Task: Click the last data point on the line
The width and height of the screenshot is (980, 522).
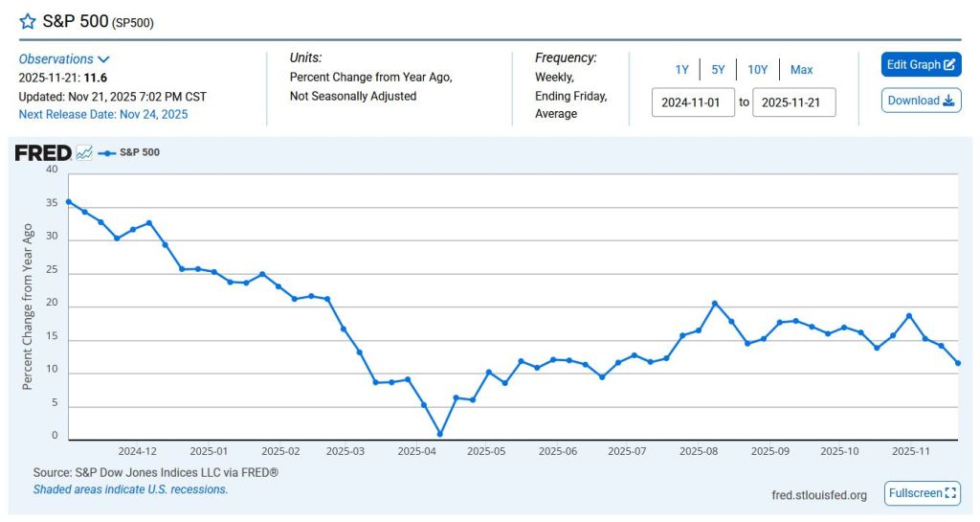Action: point(957,363)
